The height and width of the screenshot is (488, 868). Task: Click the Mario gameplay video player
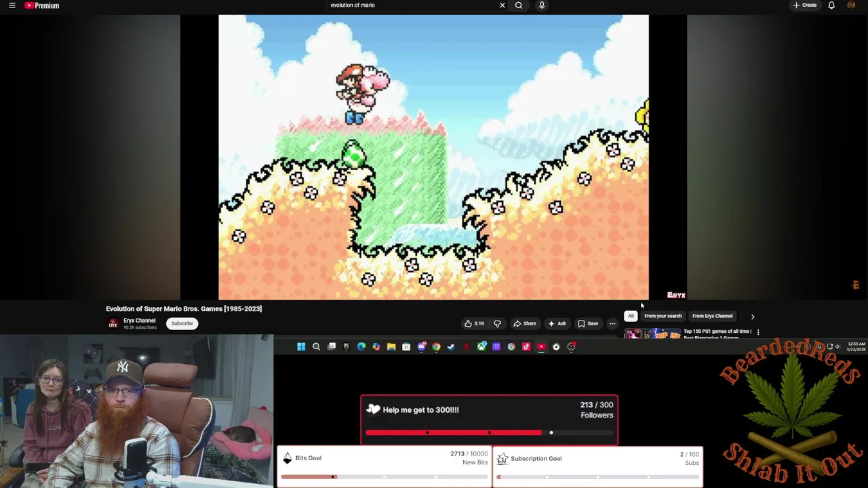(x=433, y=157)
